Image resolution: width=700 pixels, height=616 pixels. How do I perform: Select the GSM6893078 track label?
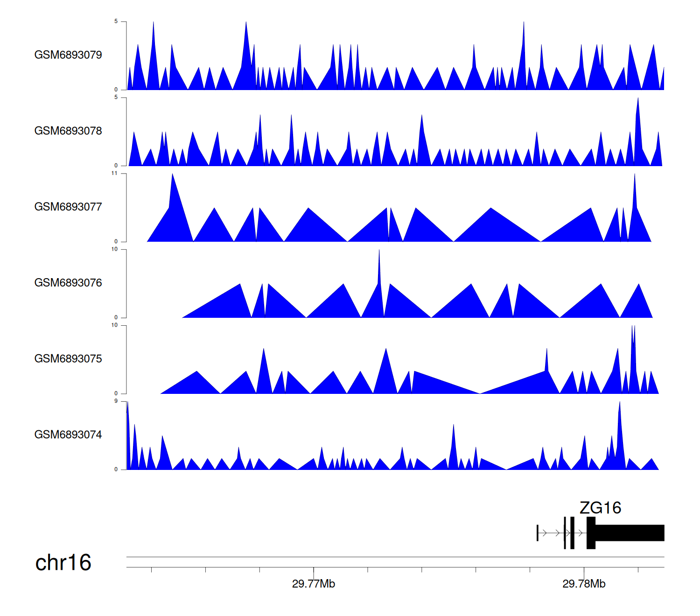tap(68, 131)
